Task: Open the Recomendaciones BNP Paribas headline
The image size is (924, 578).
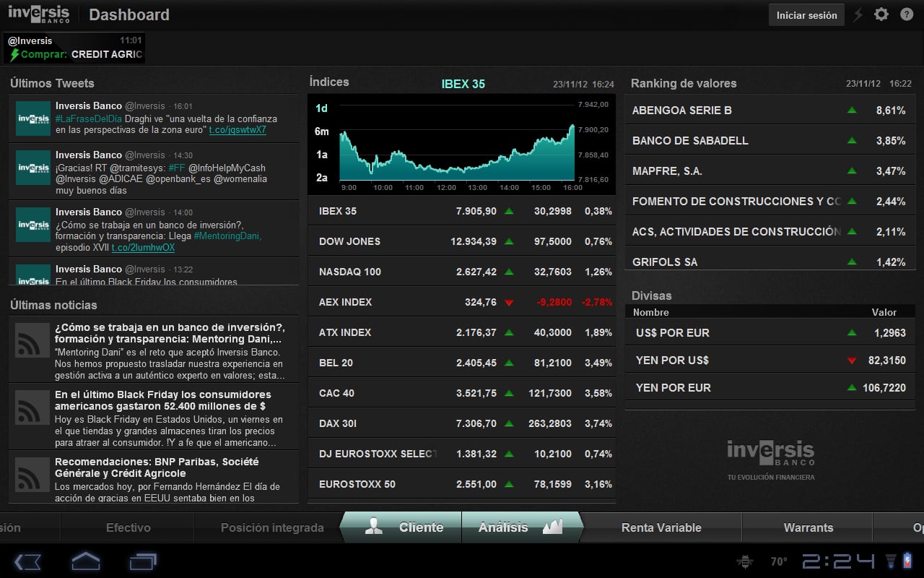Action: (x=157, y=467)
